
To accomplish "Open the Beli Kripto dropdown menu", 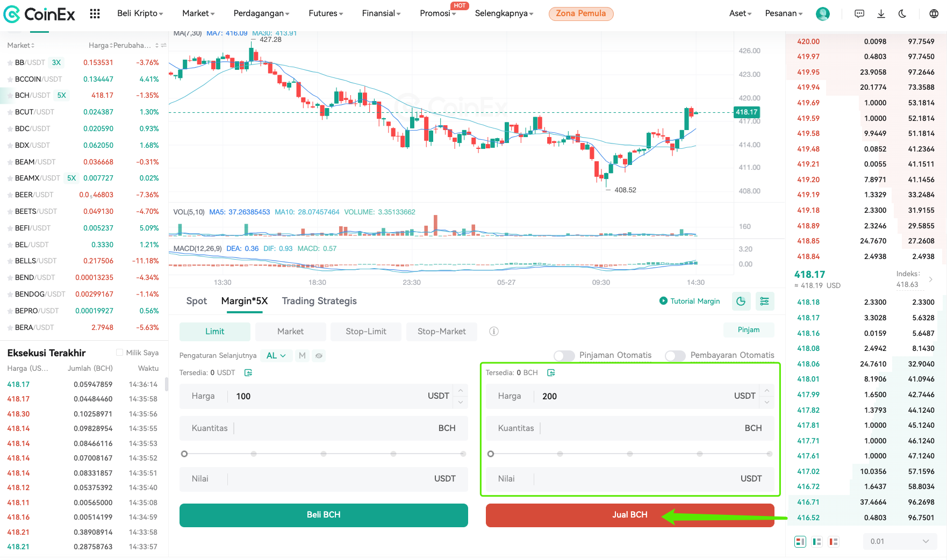I will (x=140, y=13).
